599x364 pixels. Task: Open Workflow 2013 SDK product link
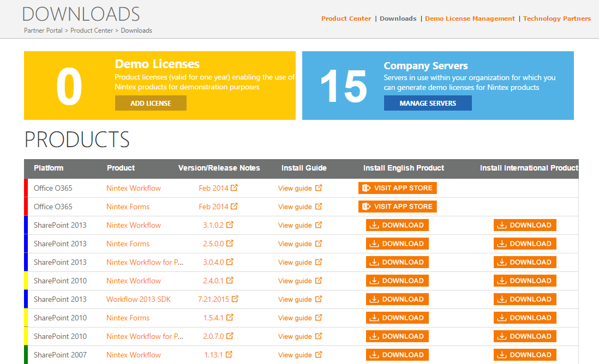pyautogui.click(x=138, y=299)
